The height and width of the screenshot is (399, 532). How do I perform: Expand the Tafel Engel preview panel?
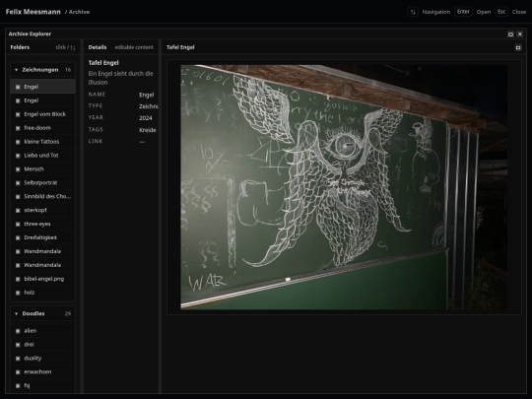(518, 47)
